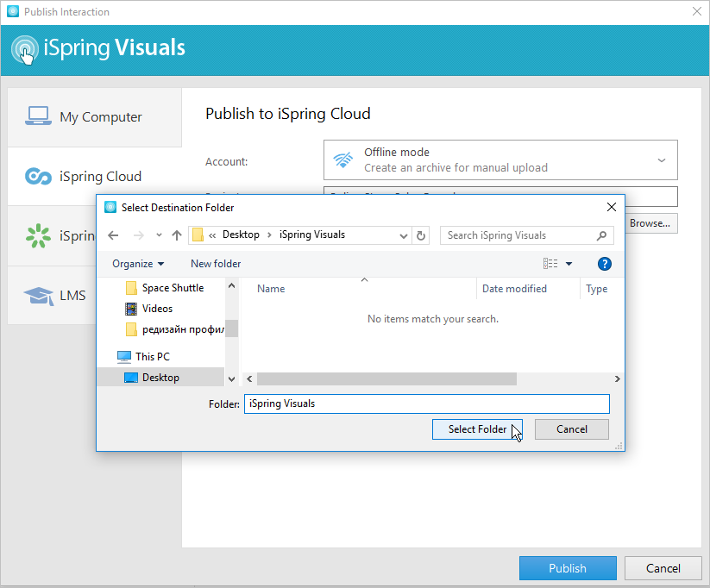This screenshot has width=710, height=588.
Task: Click the address bar folder icon
Action: [198, 235]
